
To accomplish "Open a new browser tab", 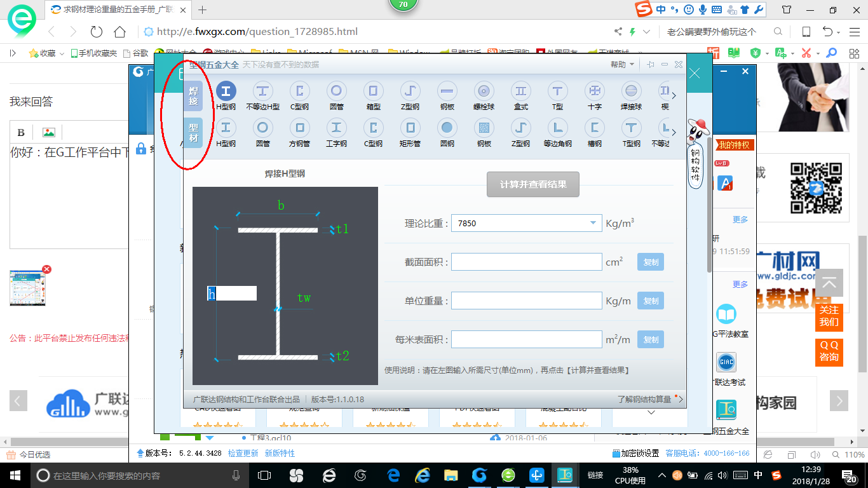I will (203, 10).
